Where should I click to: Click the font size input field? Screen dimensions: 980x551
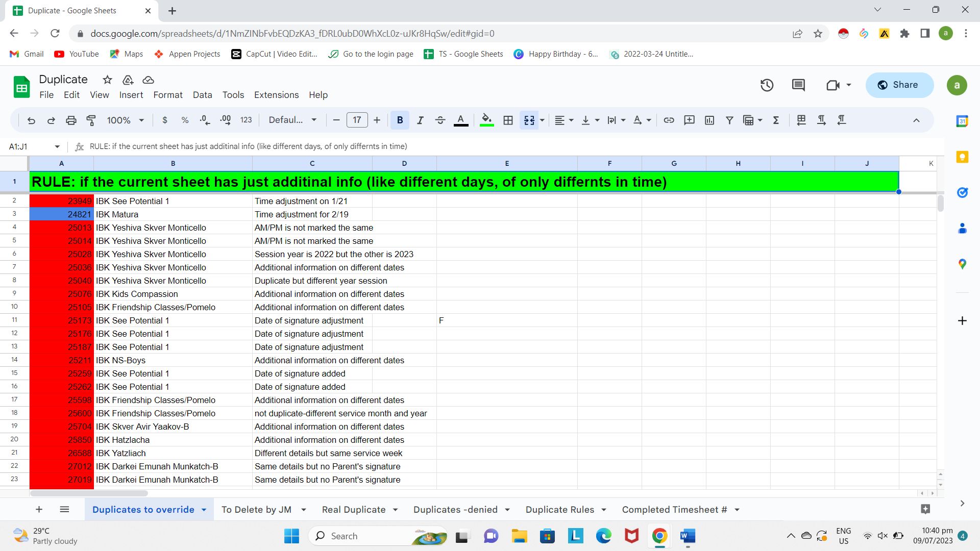click(x=357, y=120)
